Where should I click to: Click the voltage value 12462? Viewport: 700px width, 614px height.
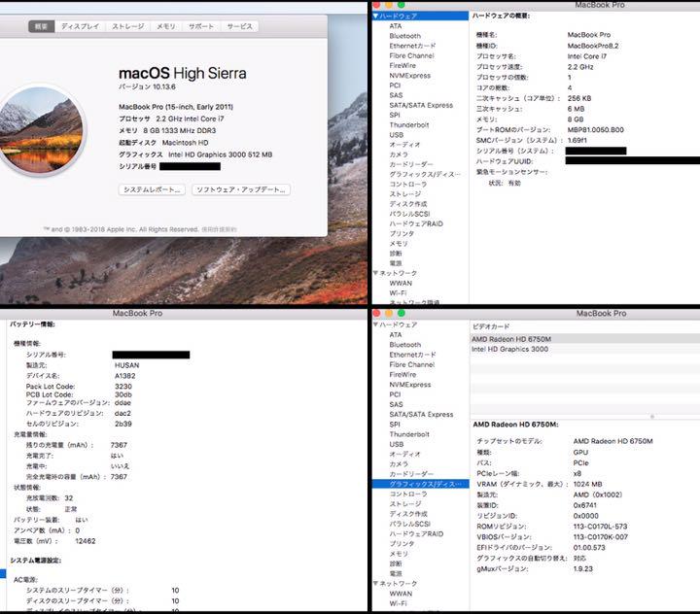(x=85, y=541)
